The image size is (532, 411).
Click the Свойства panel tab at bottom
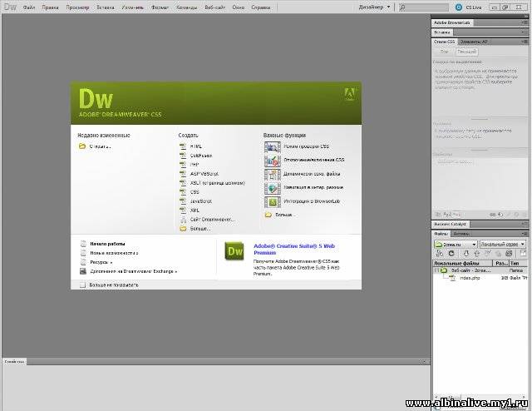(14, 362)
